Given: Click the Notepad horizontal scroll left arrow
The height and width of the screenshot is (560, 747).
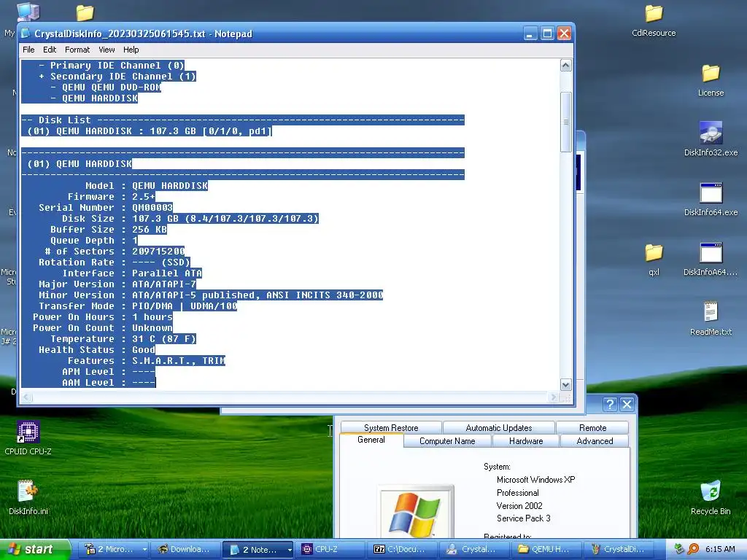Looking at the screenshot, I should (x=27, y=397).
